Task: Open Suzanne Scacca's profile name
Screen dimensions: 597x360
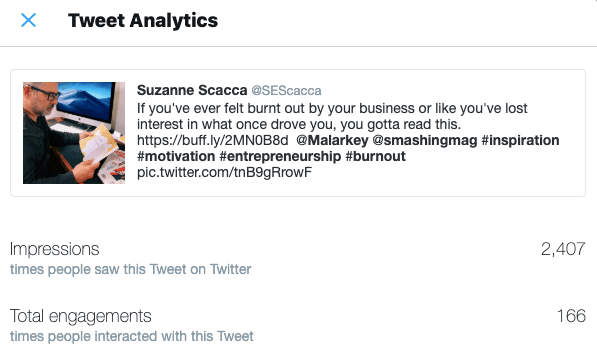Action: click(x=192, y=90)
